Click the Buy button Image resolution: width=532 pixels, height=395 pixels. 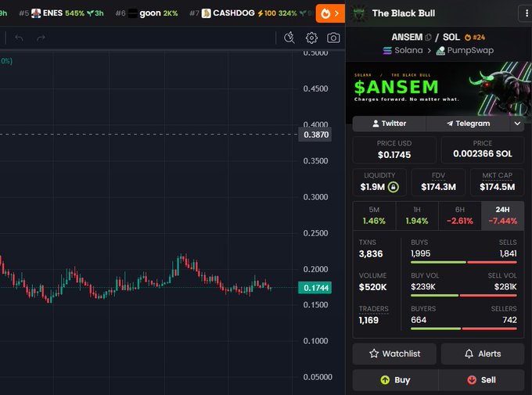point(395,380)
